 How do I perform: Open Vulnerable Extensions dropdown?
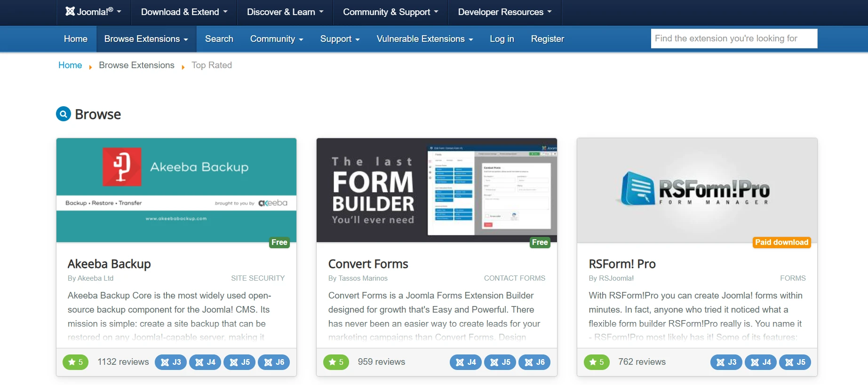[425, 39]
